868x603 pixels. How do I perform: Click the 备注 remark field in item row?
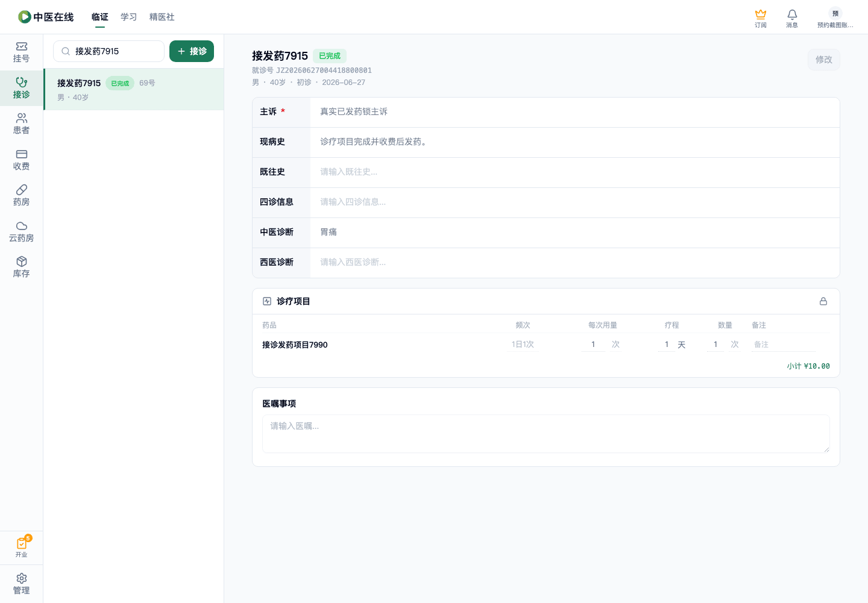tap(783, 345)
